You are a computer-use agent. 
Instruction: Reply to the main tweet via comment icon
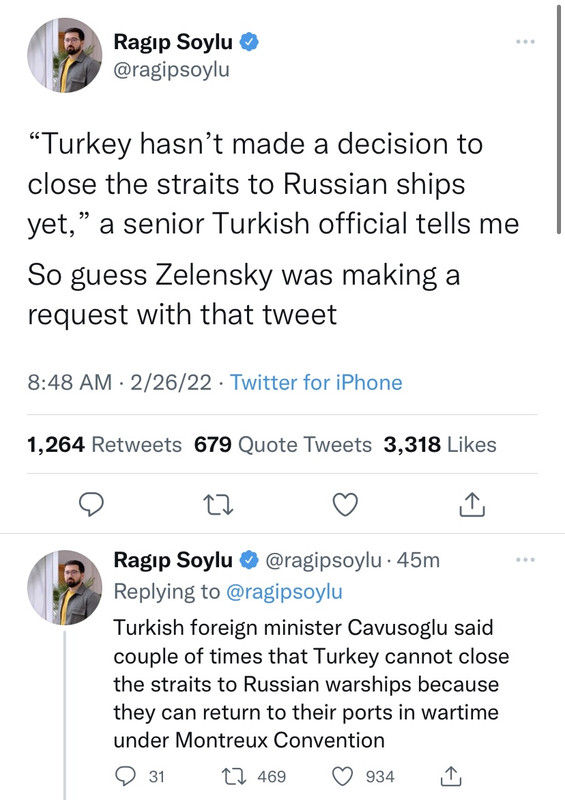point(91,505)
